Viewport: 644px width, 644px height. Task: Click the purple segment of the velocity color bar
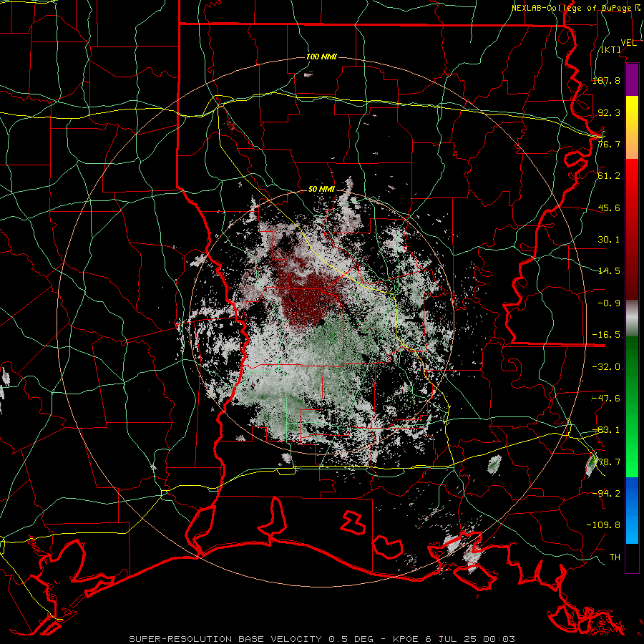click(x=632, y=79)
